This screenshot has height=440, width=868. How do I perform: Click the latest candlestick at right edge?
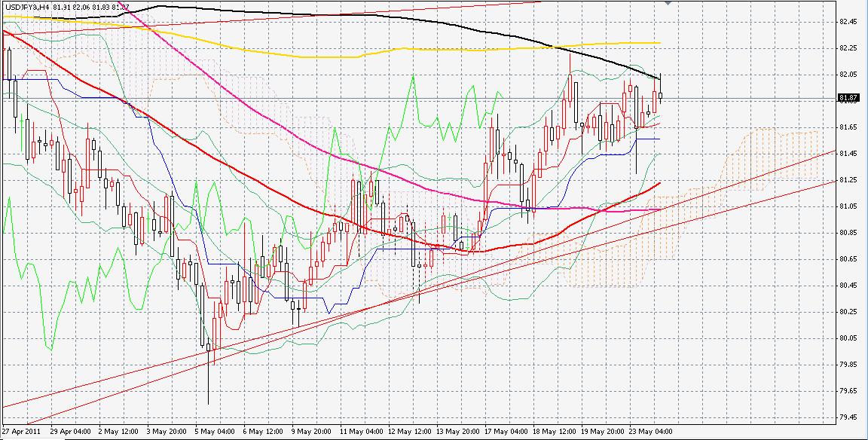pos(661,96)
